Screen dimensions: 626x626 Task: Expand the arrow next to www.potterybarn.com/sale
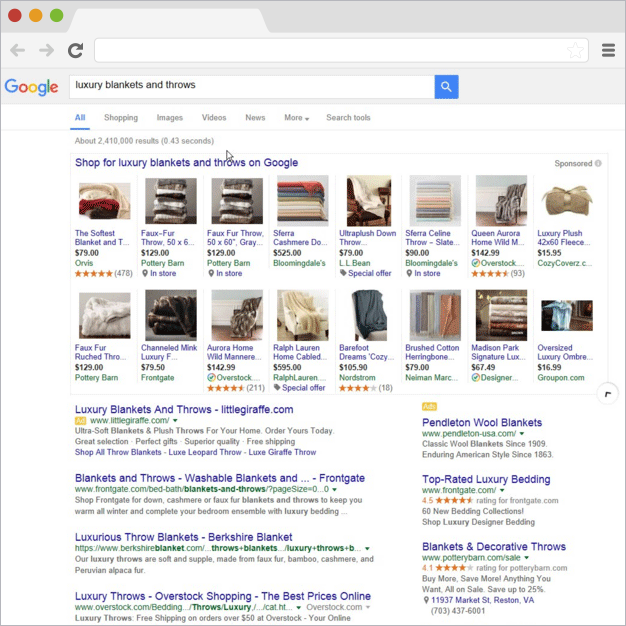click(x=527, y=558)
